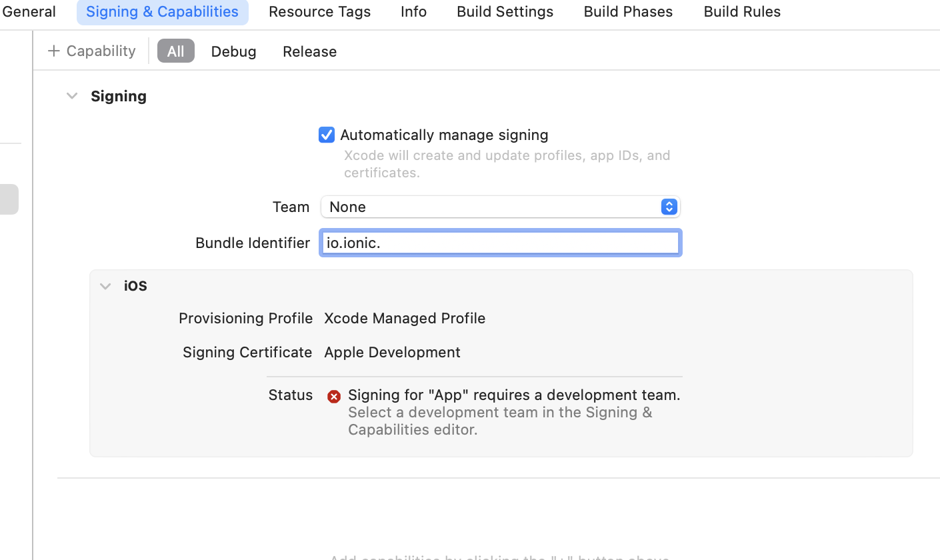Collapse the Signing section chevron

72,96
